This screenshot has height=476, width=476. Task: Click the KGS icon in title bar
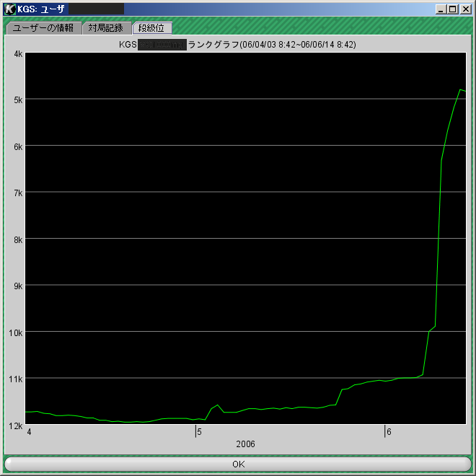(x=10, y=9)
